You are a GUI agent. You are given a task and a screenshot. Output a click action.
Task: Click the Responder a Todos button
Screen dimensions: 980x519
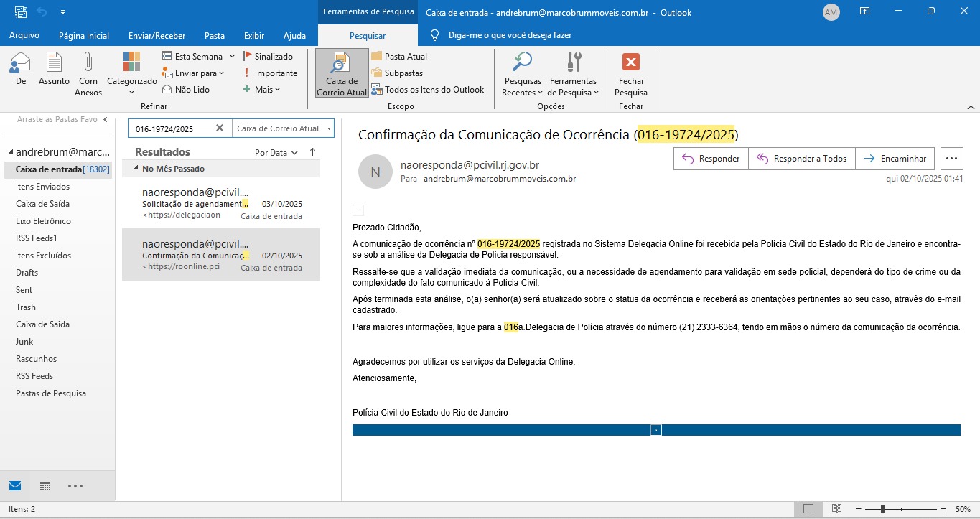801,159
